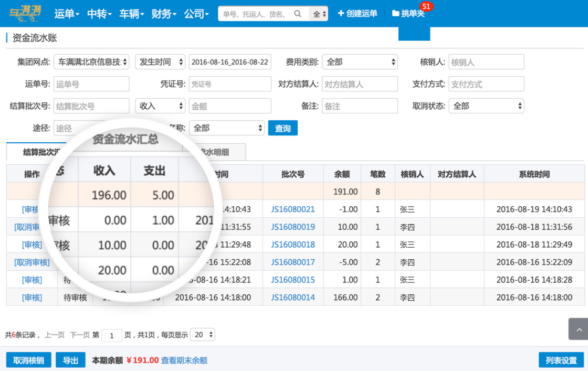This screenshot has height=371, width=588.
Task: Click the 查询 button
Action: point(282,128)
